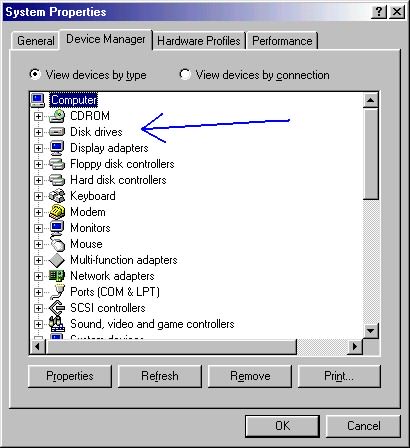Select the CDROM drive icon
This screenshot has width=410, height=448.
[57, 116]
